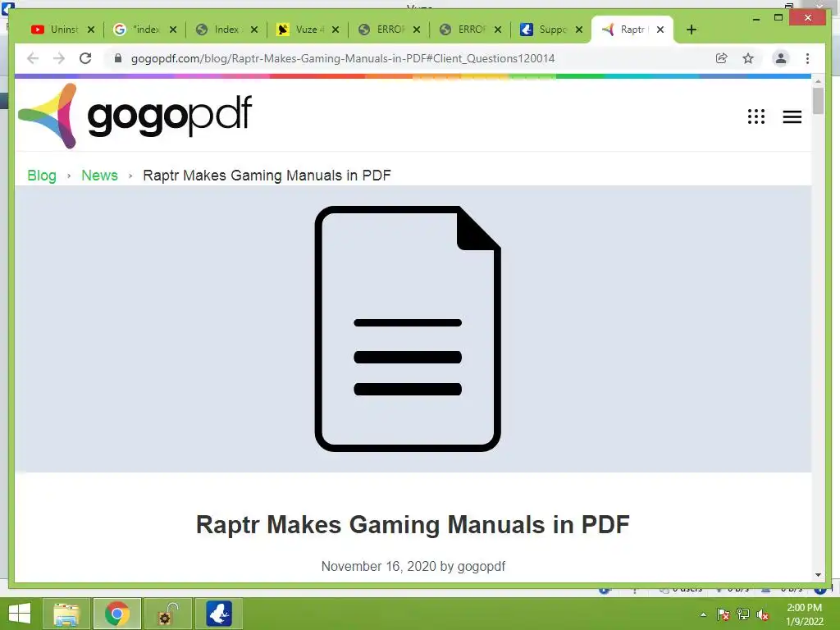The height and width of the screenshot is (630, 840).
Task: Click the page scrollbar thumb
Action: click(x=818, y=101)
